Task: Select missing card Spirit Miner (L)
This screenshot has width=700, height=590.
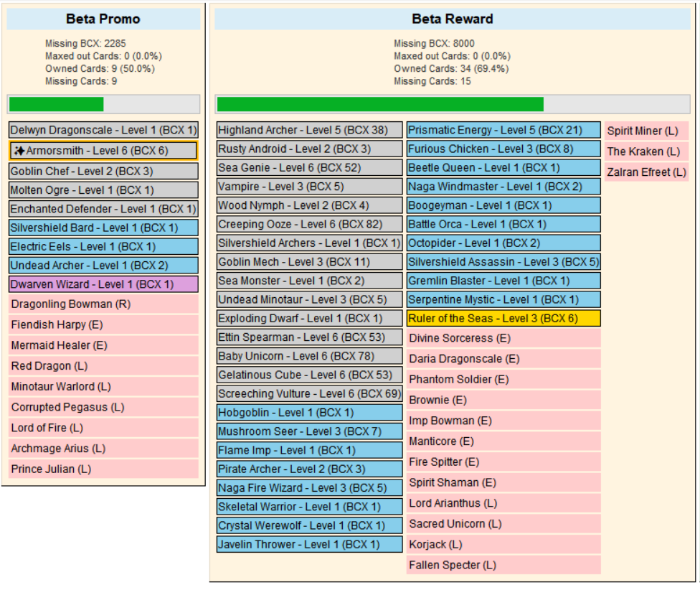Action: tap(646, 131)
